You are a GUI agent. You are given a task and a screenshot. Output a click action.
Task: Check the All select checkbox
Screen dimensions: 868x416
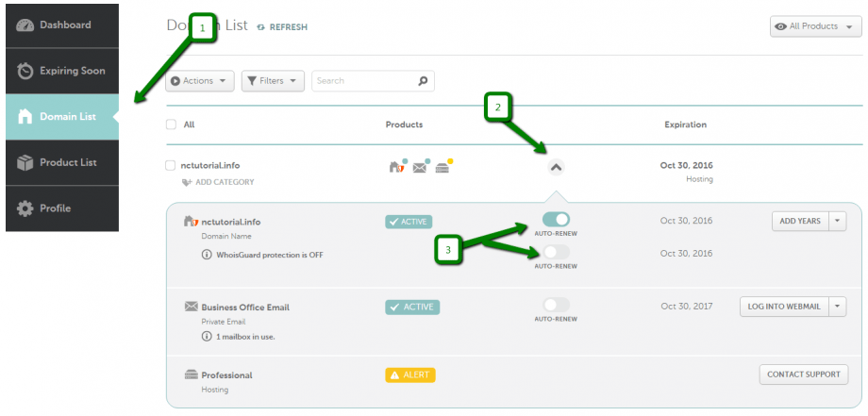(x=171, y=125)
